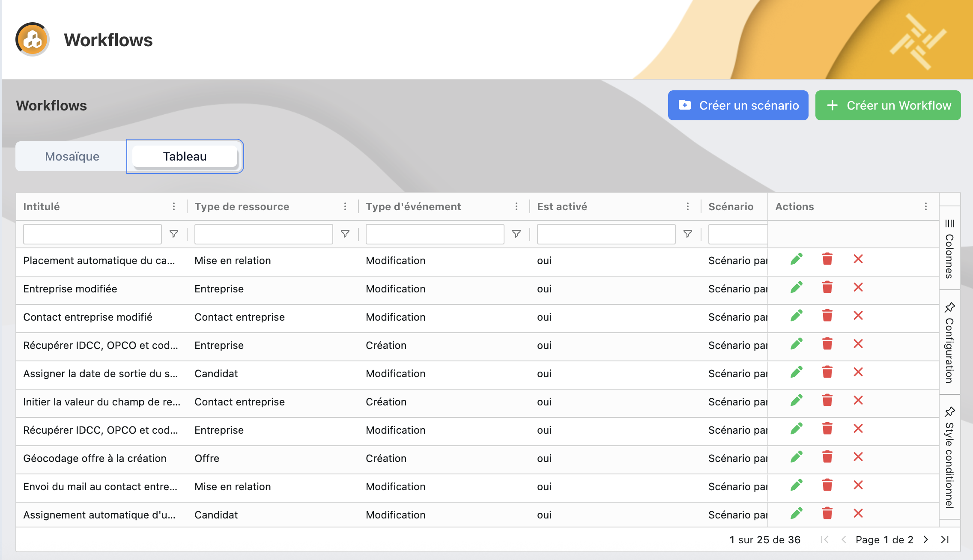The width and height of the screenshot is (973, 560).
Task: Open the filter icon for Est activé column
Action: 688,234
